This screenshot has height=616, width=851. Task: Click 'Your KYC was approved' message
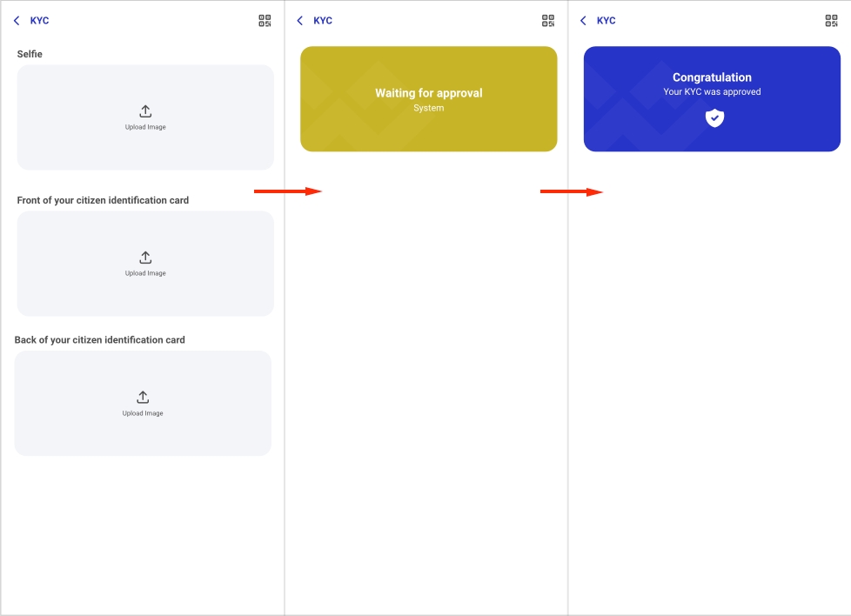[712, 92]
